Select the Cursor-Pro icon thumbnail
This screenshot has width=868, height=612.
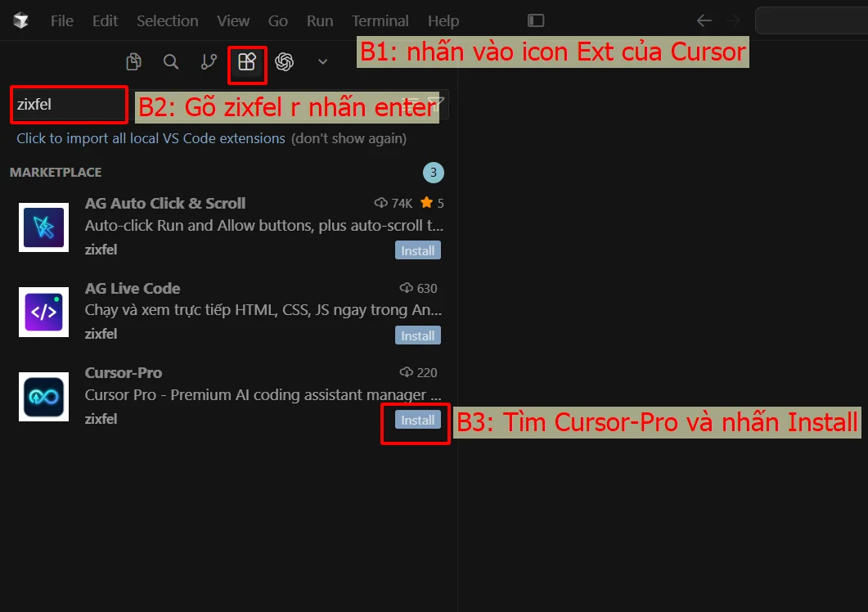43,397
